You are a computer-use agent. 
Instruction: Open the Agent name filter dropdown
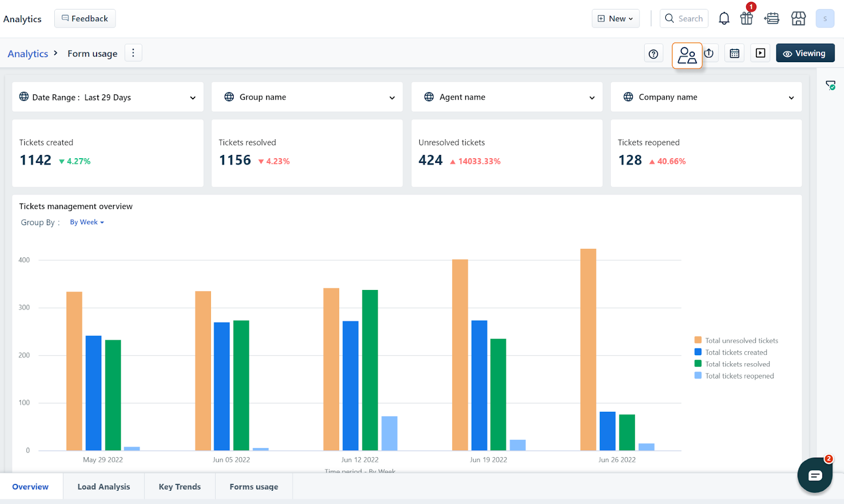506,98
